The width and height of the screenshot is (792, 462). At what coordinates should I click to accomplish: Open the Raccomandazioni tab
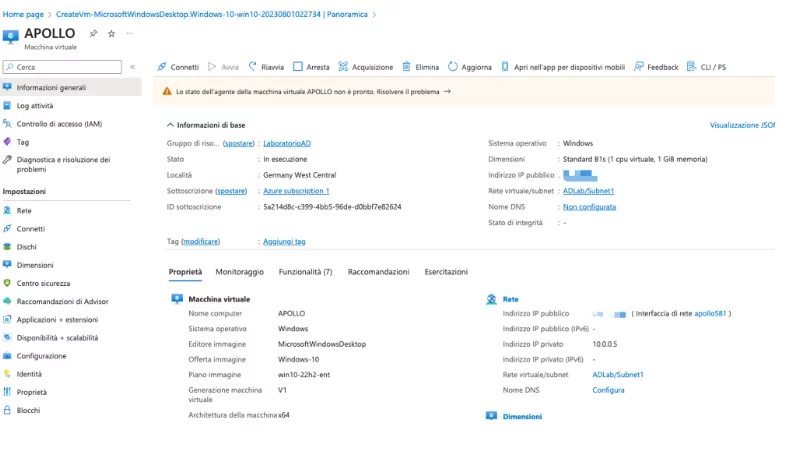(x=378, y=272)
